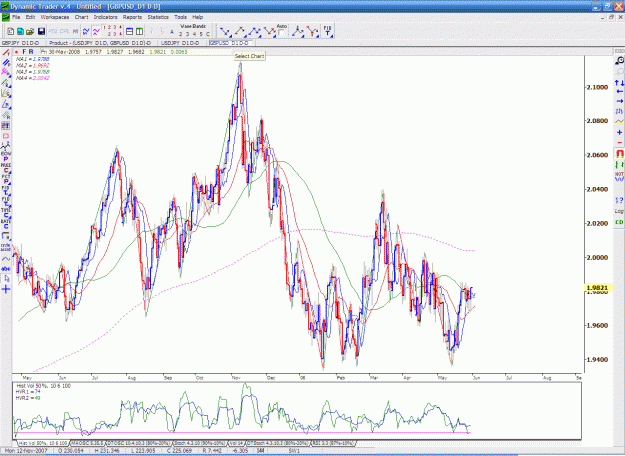Open the Help menu
The width and height of the screenshot is (625, 456).
[198, 17]
